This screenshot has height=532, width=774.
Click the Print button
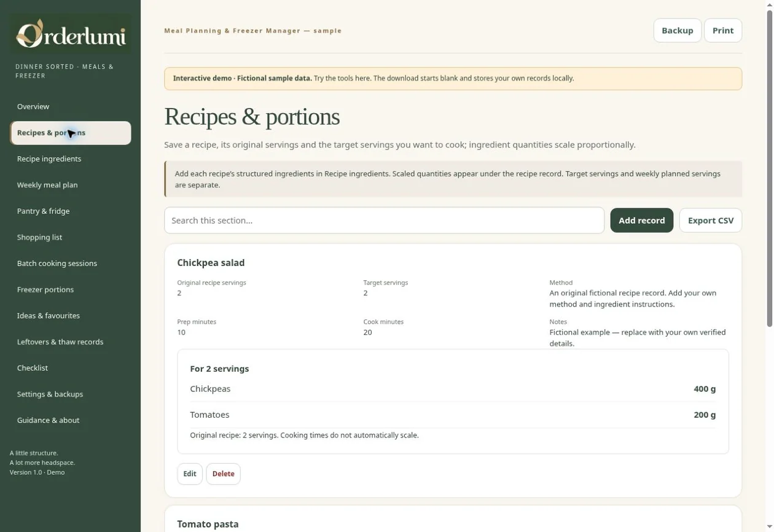coord(723,30)
